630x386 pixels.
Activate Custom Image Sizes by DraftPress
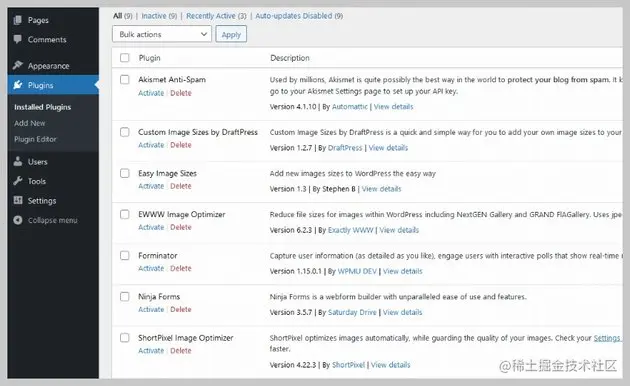151,145
